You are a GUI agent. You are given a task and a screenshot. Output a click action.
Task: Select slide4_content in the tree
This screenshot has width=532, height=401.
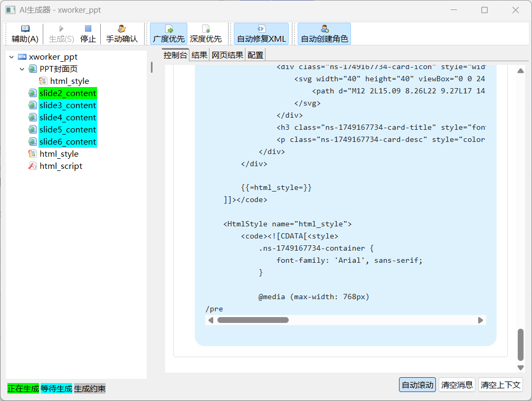coord(68,118)
